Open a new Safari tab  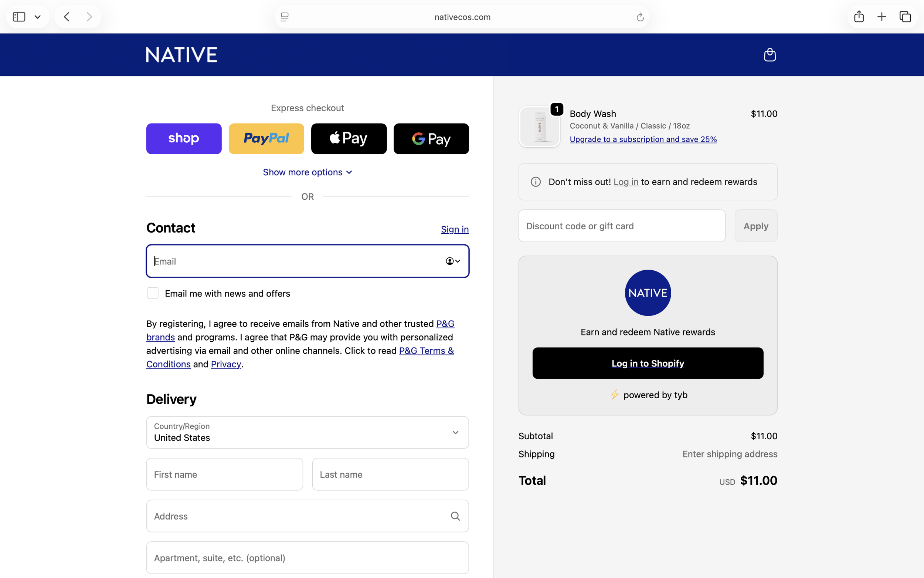pos(881,17)
